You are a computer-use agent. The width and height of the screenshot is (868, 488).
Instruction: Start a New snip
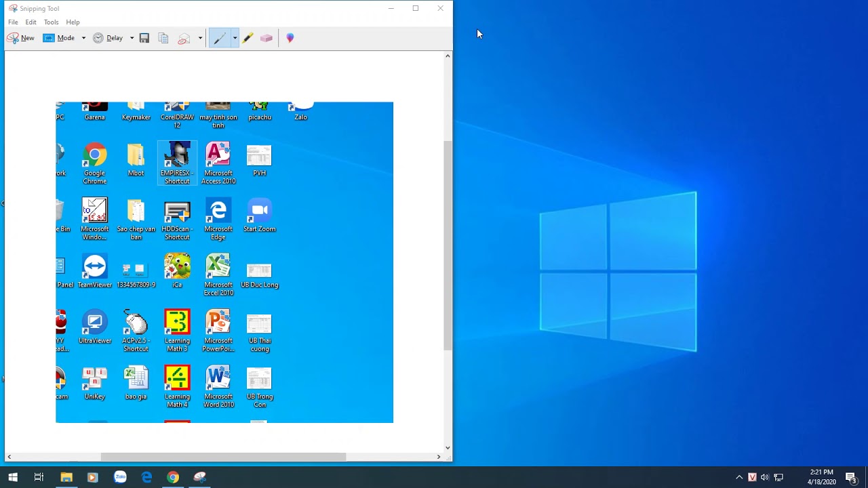pyautogui.click(x=21, y=38)
